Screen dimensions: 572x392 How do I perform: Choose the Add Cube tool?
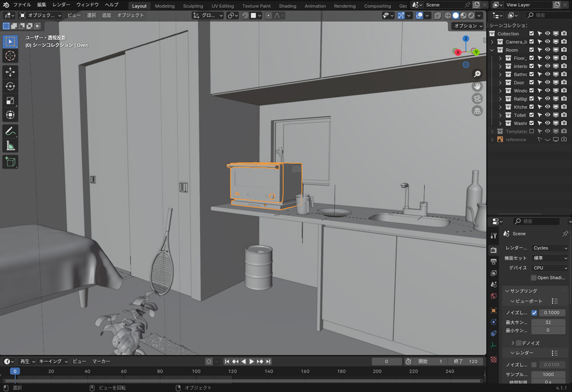[x=10, y=162]
